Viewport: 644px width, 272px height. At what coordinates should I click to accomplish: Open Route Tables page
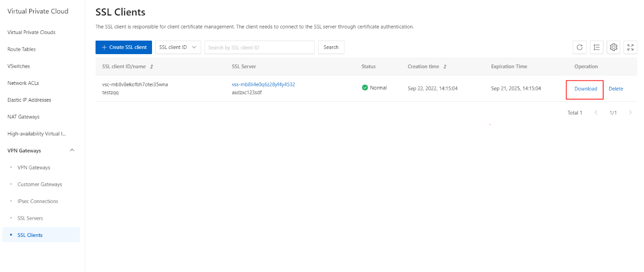[21, 49]
